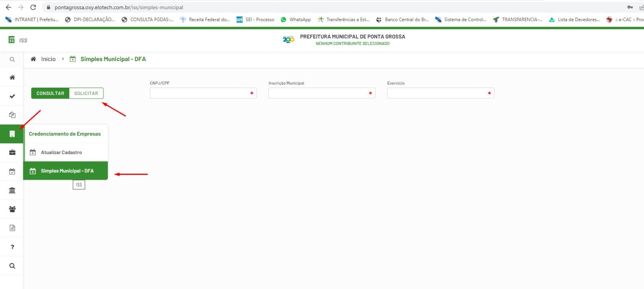Select the CONSULTAR toggle option
Image resolution: width=644 pixels, height=289 pixels.
(50, 93)
